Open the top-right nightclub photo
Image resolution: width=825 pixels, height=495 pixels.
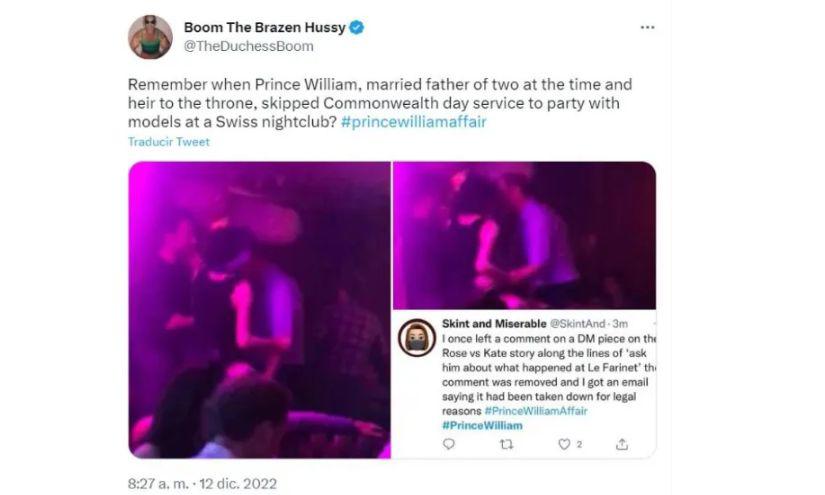tap(524, 235)
